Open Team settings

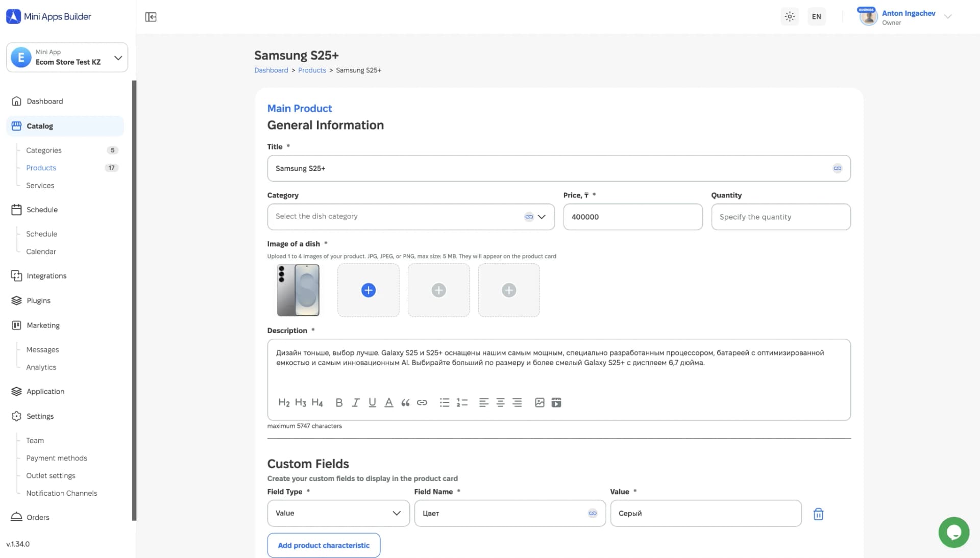35,440
